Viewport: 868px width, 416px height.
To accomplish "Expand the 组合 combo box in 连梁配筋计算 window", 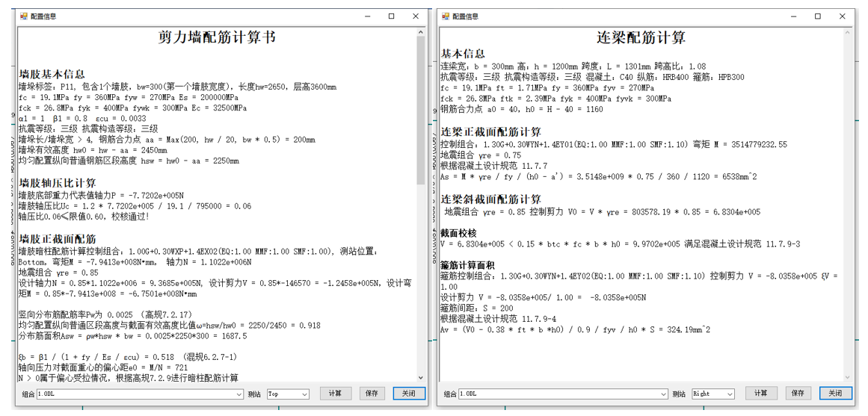I will pyautogui.click(x=664, y=394).
